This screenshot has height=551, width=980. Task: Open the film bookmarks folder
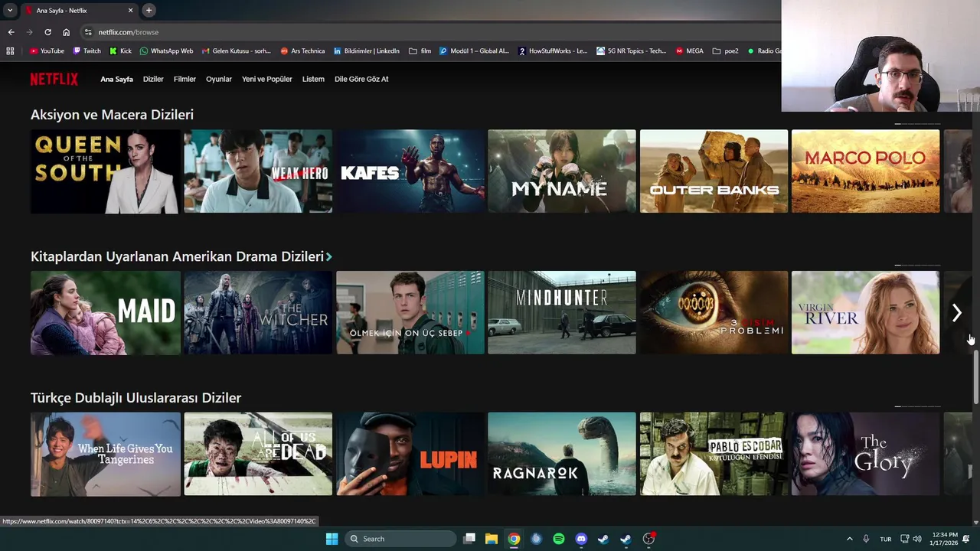(x=420, y=51)
